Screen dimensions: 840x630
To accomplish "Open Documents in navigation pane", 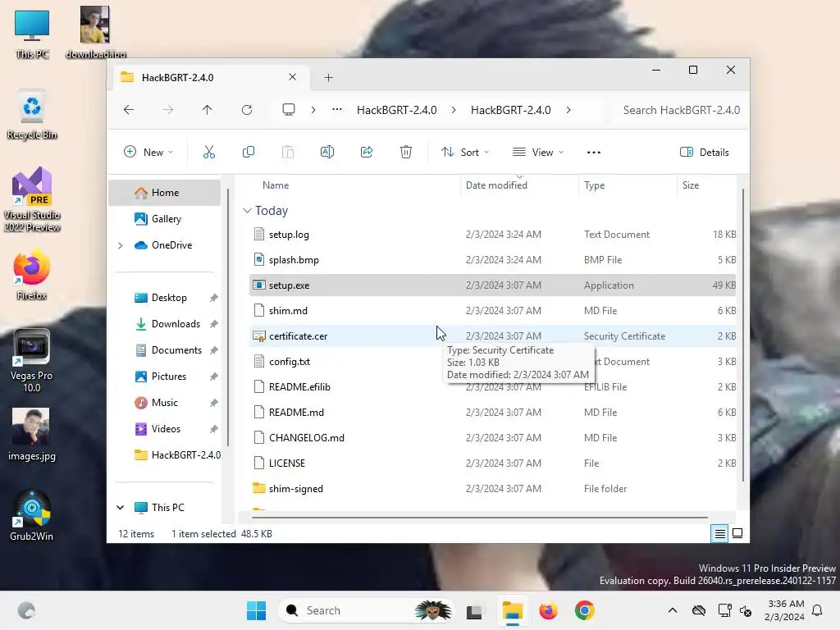I will pos(176,350).
